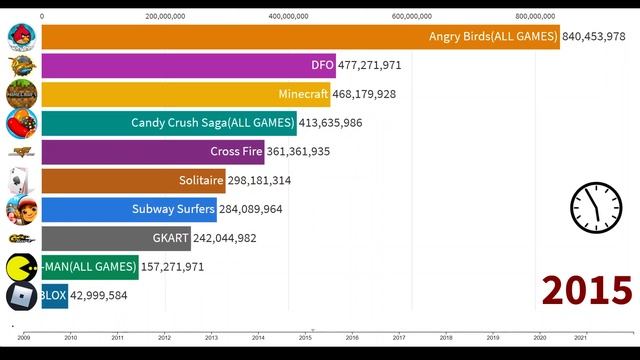Jump to 2020 on the timeline
This screenshot has height=360, width=640.
[x=540, y=338]
